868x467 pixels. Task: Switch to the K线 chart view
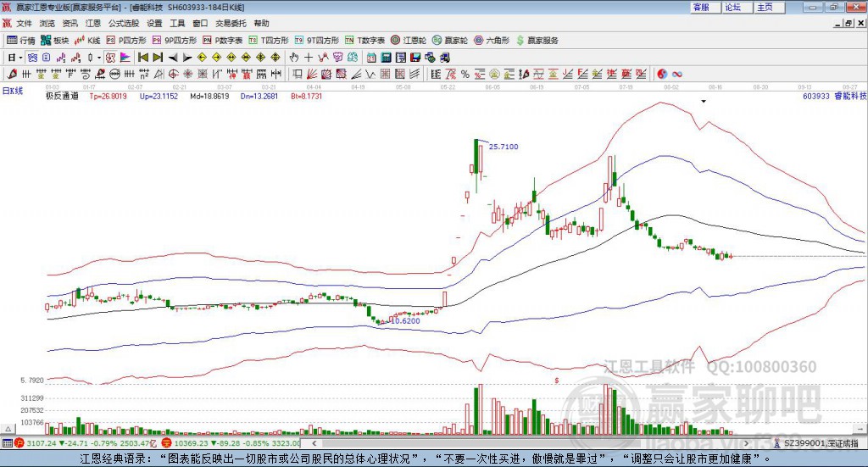[x=87, y=41]
